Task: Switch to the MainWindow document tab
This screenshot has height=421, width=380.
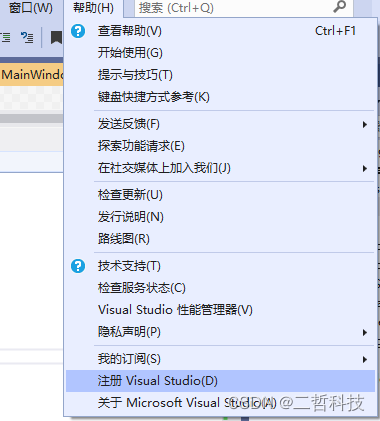Action: click(32, 74)
